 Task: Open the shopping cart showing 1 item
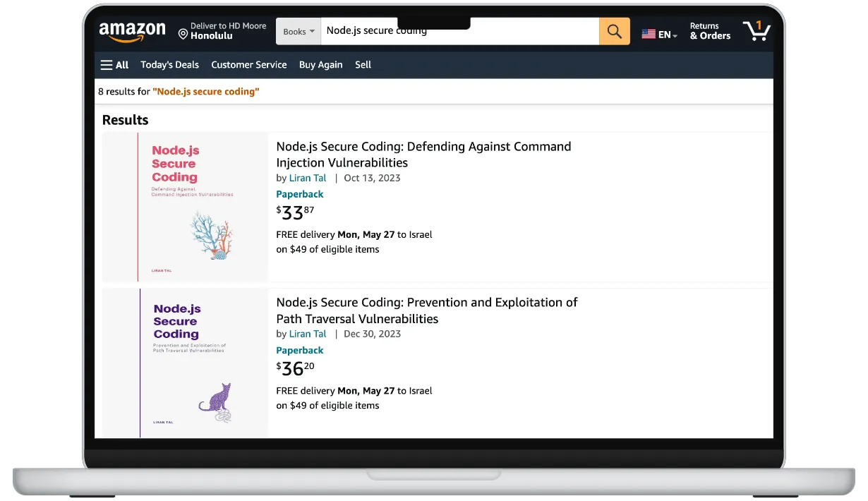pyautogui.click(x=756, y=31)
